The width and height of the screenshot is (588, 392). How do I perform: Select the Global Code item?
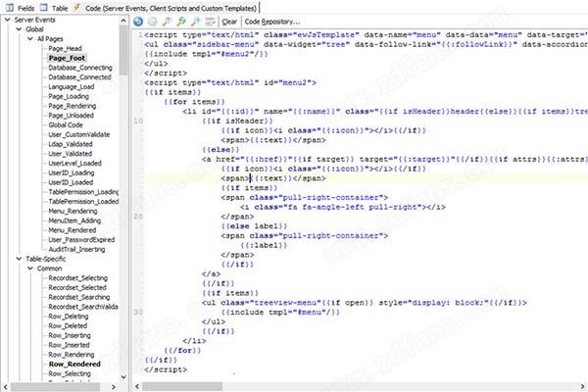(66, 124)
